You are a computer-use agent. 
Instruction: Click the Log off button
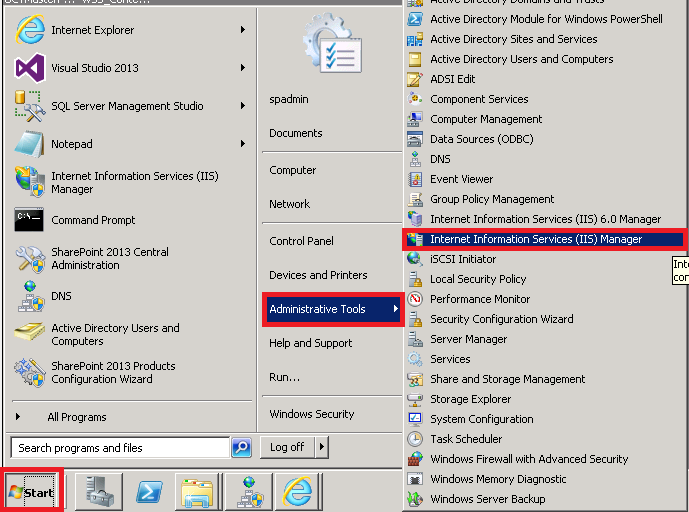tap(287, 447)
